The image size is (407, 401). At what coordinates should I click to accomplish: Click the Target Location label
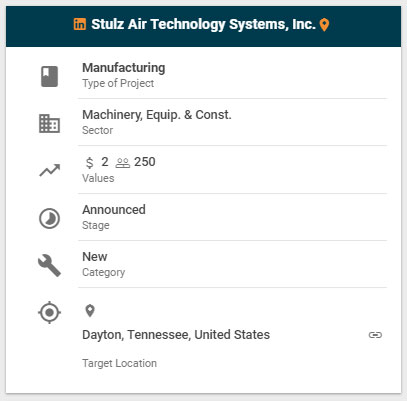pos(119,363)
